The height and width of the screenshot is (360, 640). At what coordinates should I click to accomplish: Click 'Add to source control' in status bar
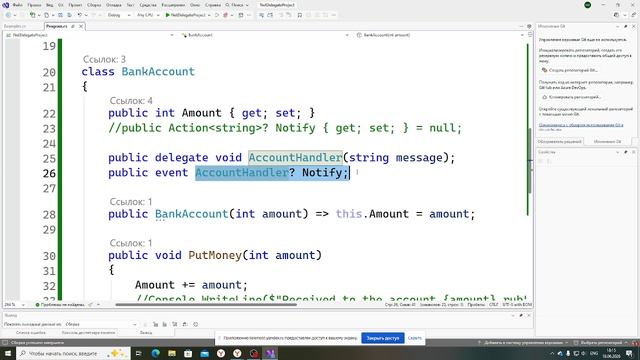point(523,343)
